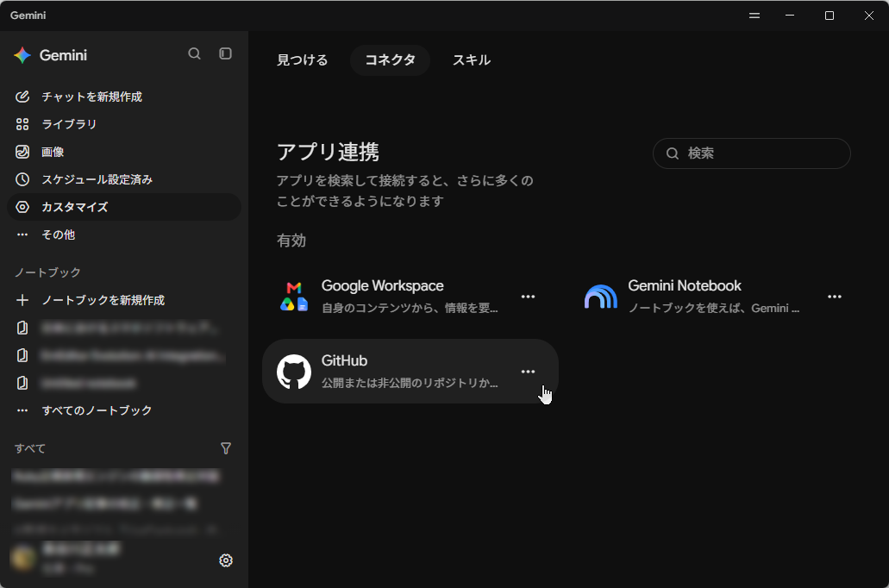Click the search field magnifier icon
This screenshot has height=588, width=889.
(x=673, y=153)
